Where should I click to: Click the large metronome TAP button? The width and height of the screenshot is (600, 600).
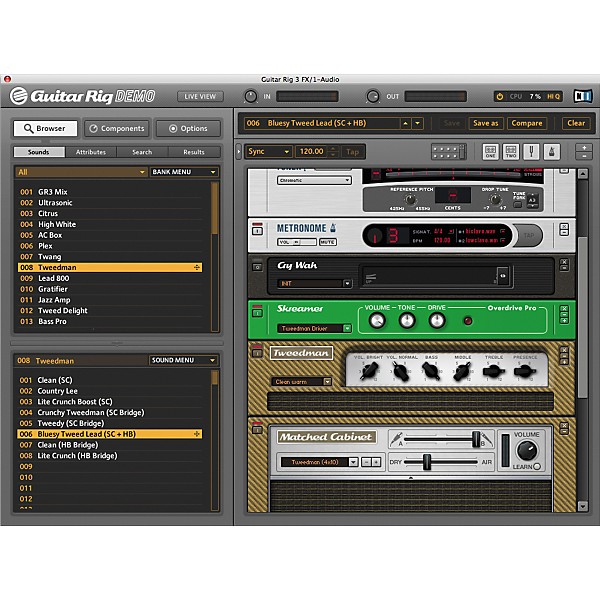click(x=528, y=235)
